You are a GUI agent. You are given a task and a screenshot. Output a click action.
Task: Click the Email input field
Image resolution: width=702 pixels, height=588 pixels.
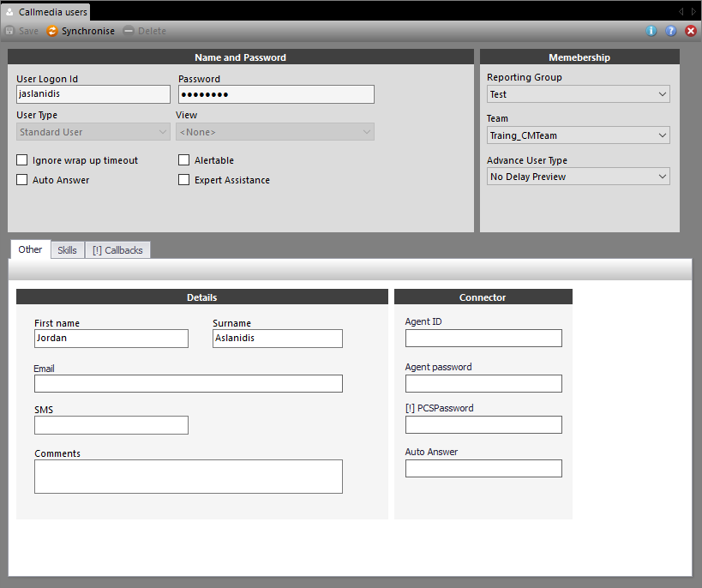pos(189,384)
